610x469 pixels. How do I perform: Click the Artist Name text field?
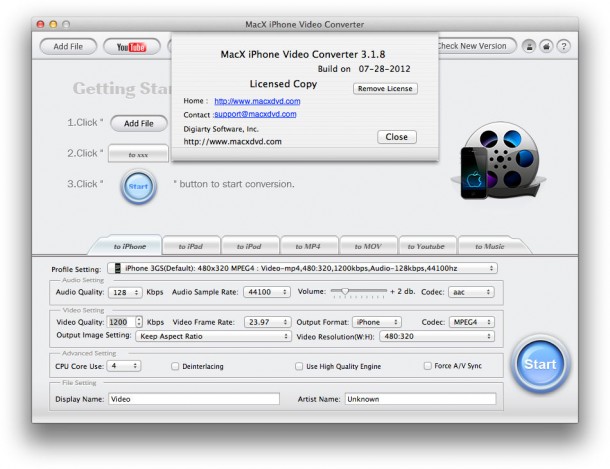tap(420, 399)
